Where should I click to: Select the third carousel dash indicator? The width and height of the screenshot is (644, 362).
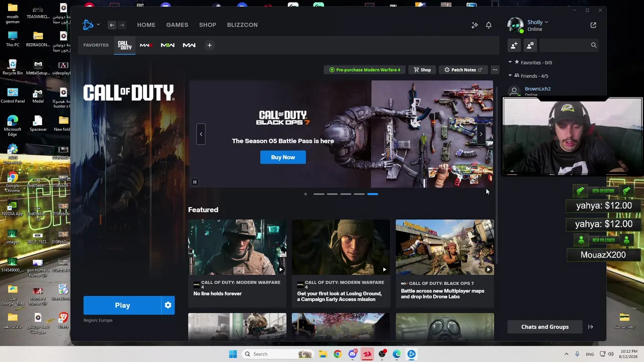[346, 194]
